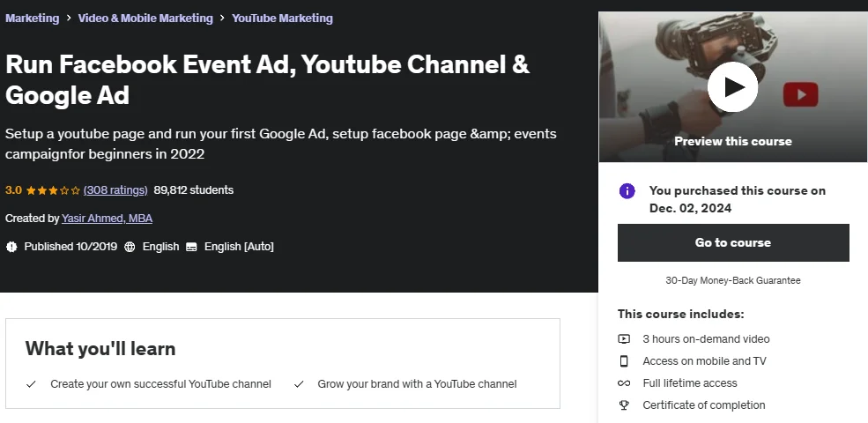Screen dimensions: 868x423
Task: Click the trophy certificate icon
Action: [624, 405]
